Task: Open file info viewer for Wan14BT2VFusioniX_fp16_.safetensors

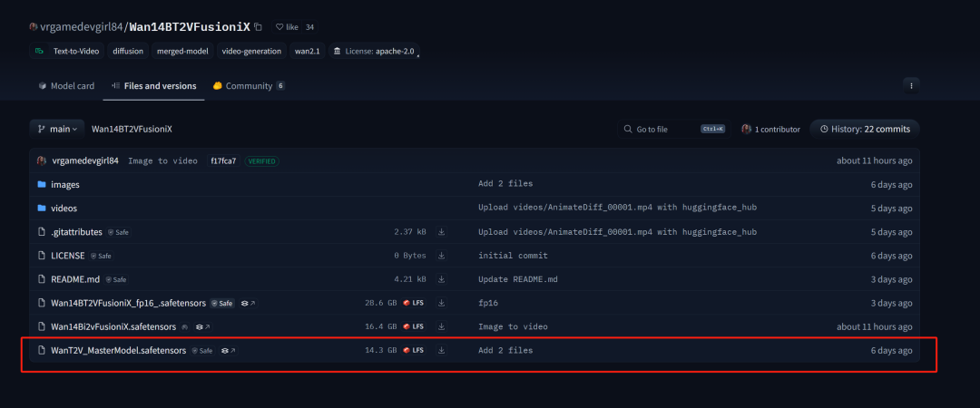Action: (x=248, y=304)
